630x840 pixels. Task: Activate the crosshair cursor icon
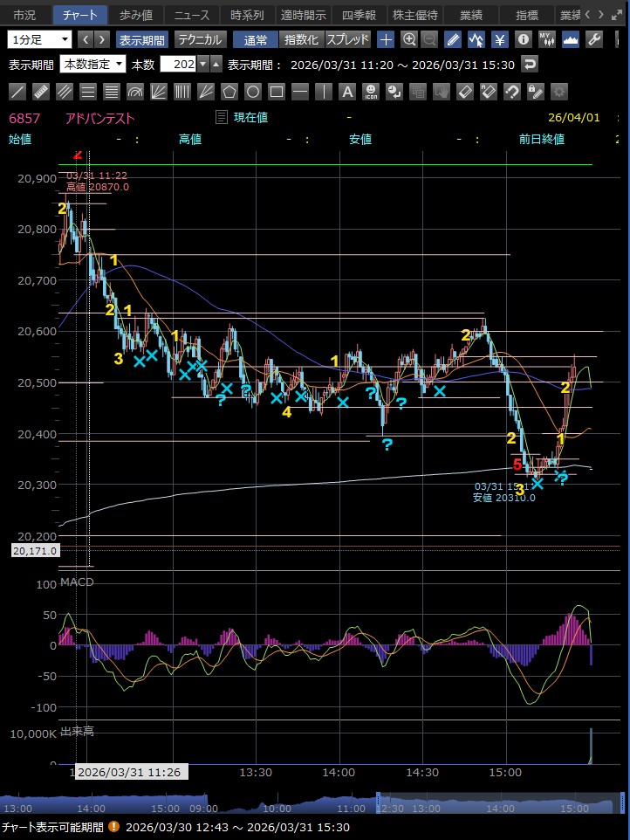click(x=386, y=39)
